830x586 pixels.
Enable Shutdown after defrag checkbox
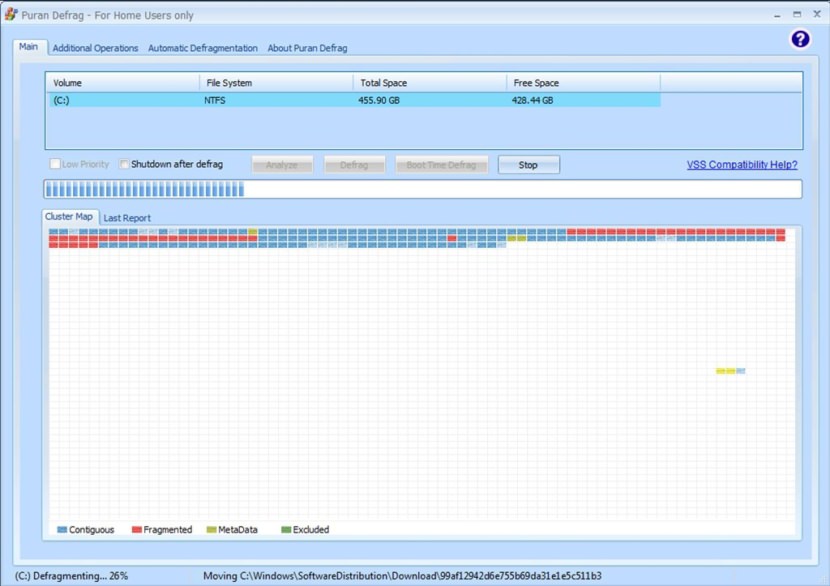pos(125,165)
